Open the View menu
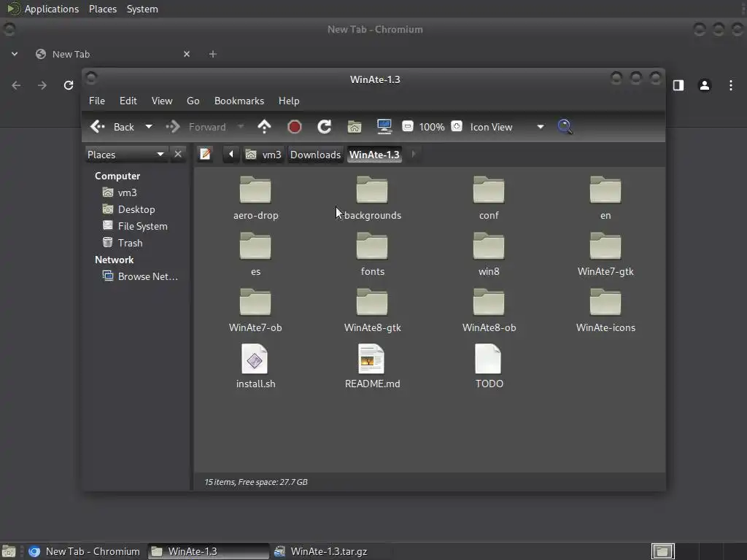The image size is (747, 560). (162, 101)
